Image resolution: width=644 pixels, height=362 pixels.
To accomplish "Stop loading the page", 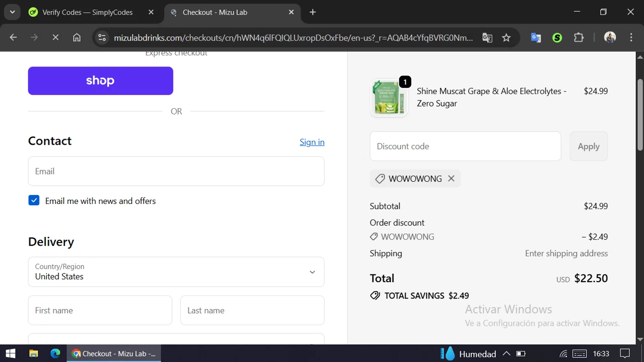I will click(55, 38).
